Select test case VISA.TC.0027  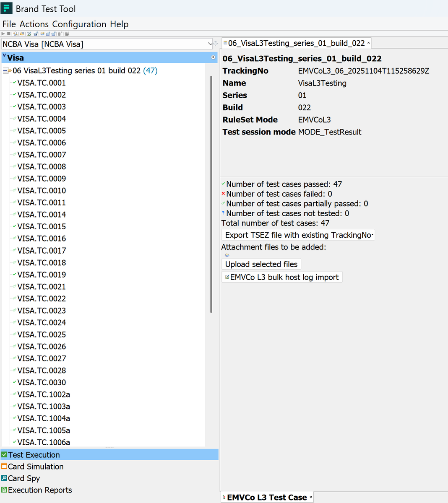tap(42, 358)
